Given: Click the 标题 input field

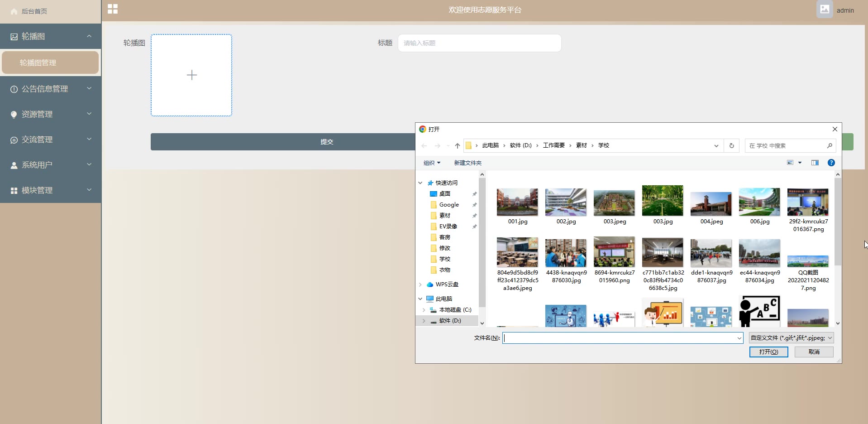Looking at the screenshot, I should pyautogui.click(x=479, y=43).
